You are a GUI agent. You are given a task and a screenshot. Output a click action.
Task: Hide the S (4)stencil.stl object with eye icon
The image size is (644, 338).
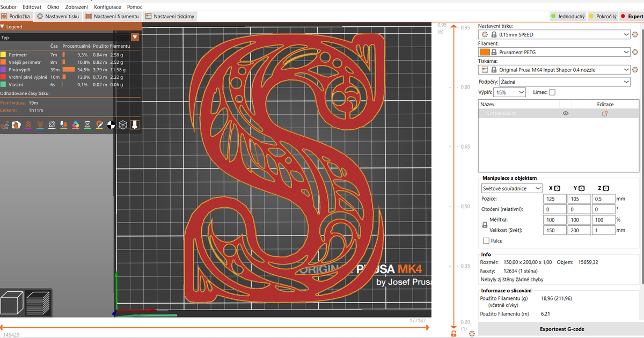click(x=566, y=113)
